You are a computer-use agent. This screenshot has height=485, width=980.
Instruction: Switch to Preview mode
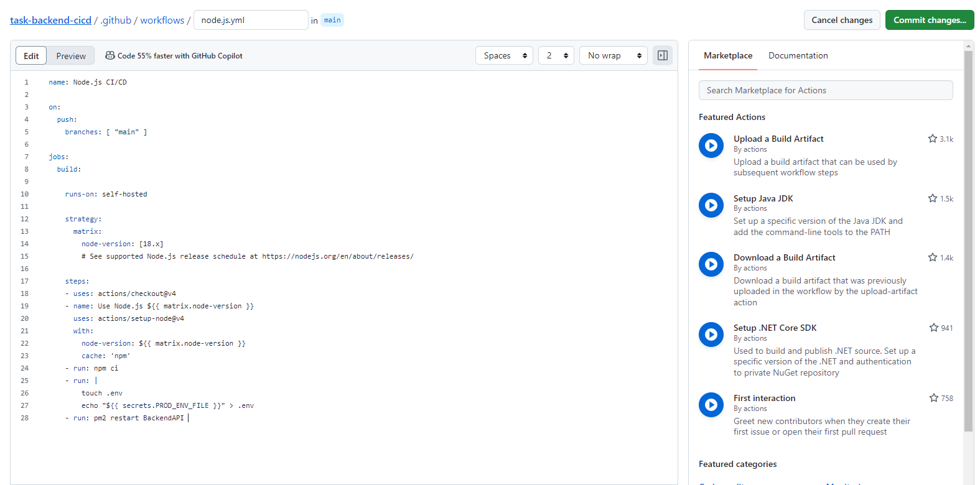pyautogui.click(x=71, y=55)
